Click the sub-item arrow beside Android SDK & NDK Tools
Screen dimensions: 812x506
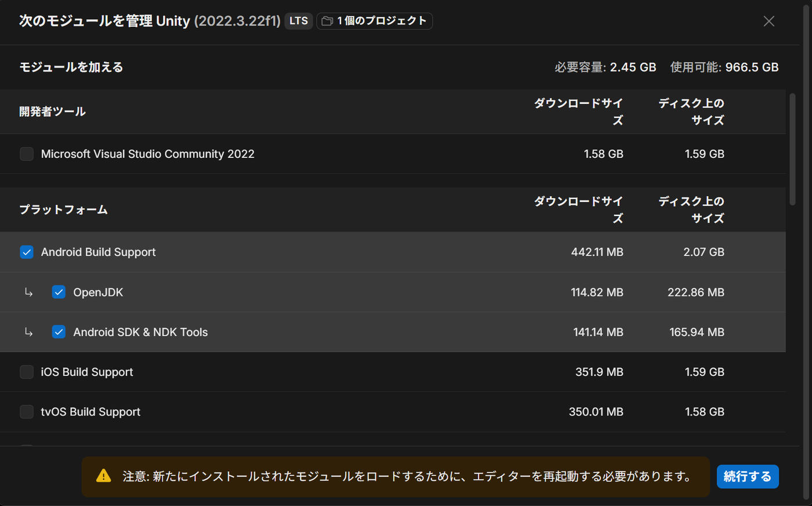(28, 332)
